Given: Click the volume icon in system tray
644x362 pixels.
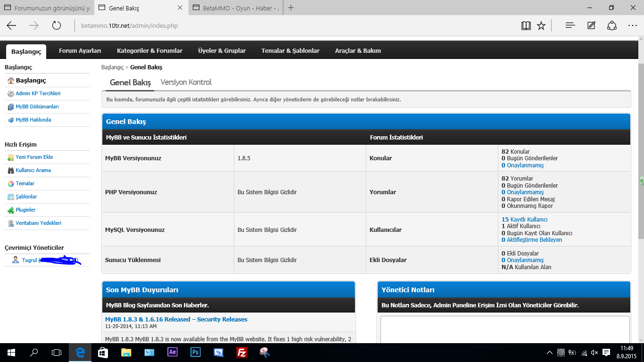Looking at the screenshot, I should 594,353.
